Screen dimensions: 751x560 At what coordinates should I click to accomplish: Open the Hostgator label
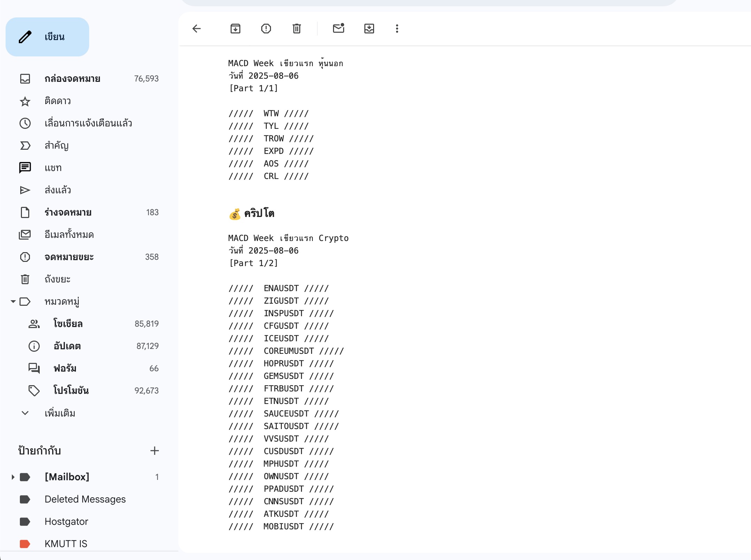coord(66,522)
